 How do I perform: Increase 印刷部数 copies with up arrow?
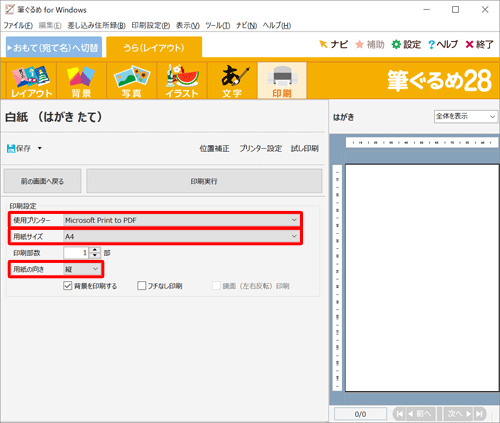[x=95, y=250]
